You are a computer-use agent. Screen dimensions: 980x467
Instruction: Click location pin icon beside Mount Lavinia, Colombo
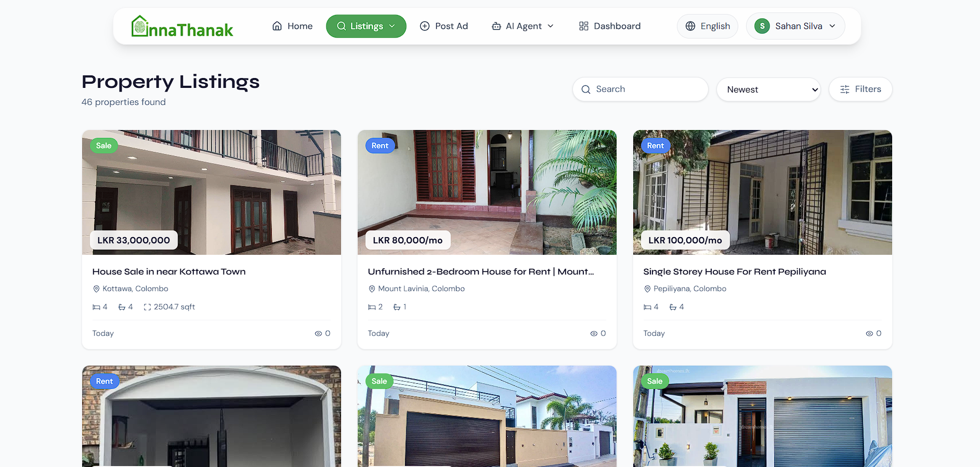[x=372, y=289]
